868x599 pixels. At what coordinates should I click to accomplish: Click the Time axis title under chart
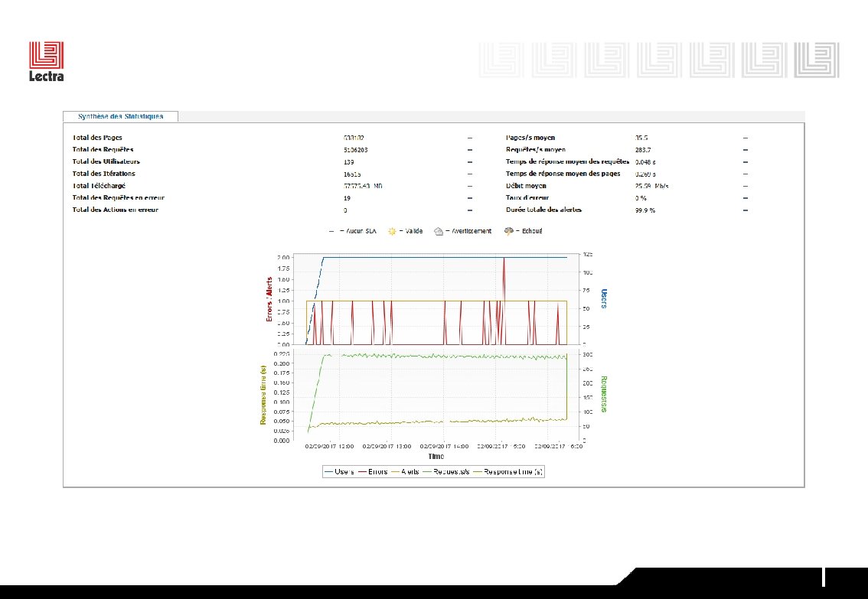coord(436,456)
